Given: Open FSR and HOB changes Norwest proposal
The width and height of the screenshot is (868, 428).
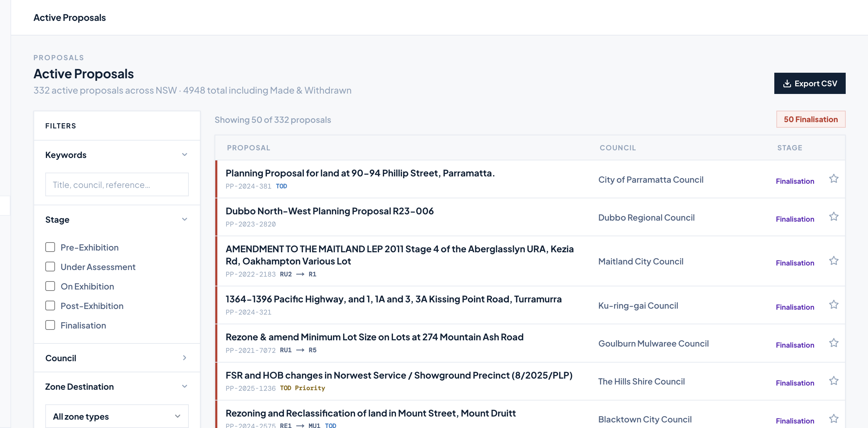Looking at the screenshot, I should click(399, 375).
